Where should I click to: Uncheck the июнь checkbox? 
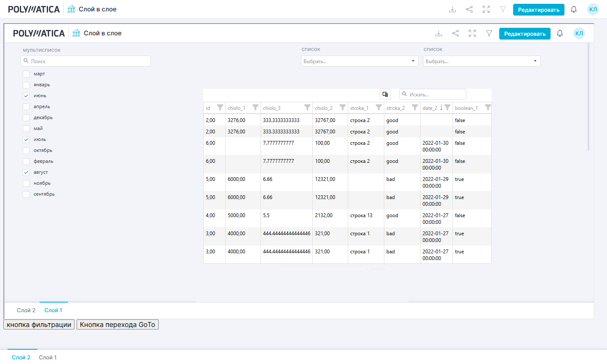26,96
